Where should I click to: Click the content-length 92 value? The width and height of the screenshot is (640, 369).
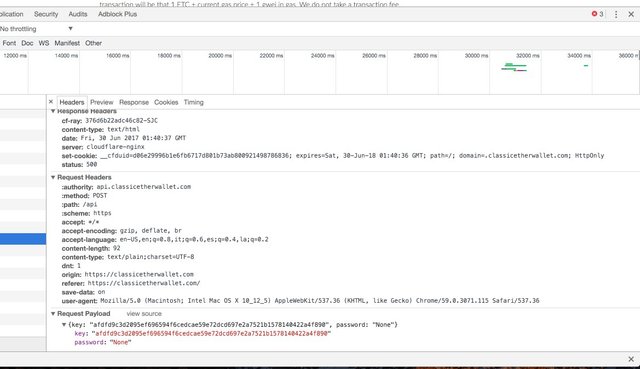tap(117, 248)
